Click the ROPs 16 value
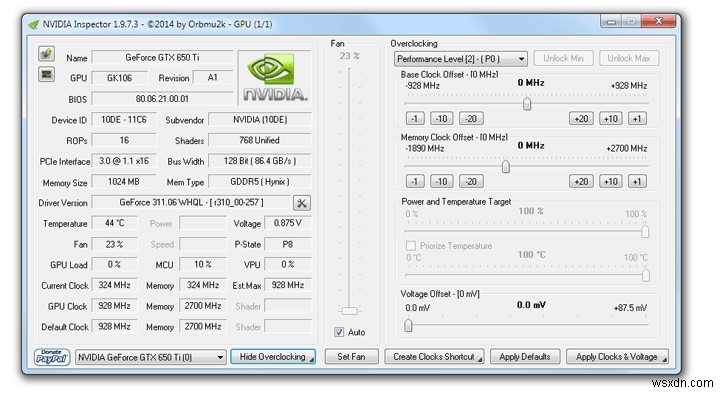 pyautogui.click(x=123, y=140)
